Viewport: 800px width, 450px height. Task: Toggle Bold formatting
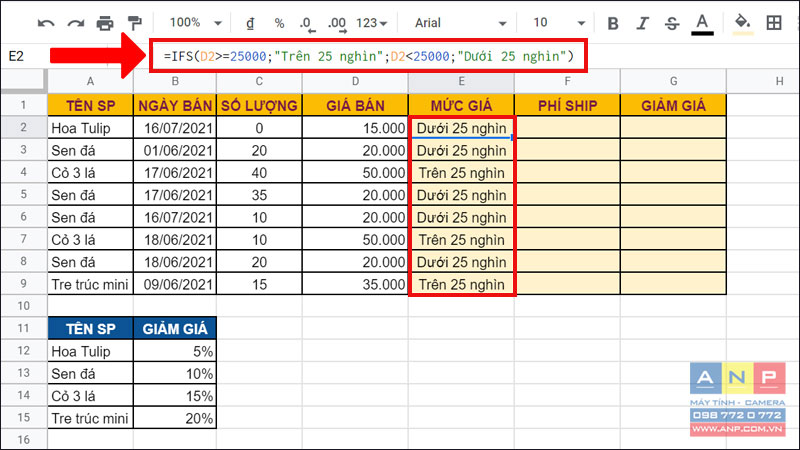[613, 23]
